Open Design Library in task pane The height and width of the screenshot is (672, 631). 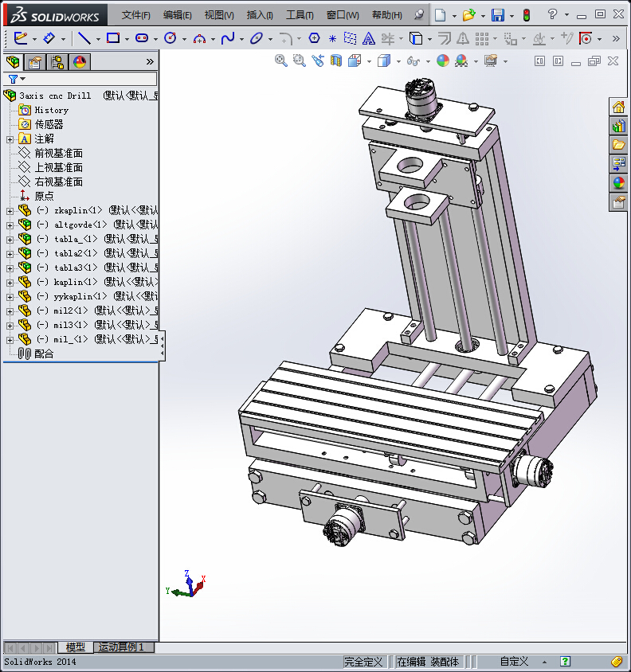click(618, 126)
